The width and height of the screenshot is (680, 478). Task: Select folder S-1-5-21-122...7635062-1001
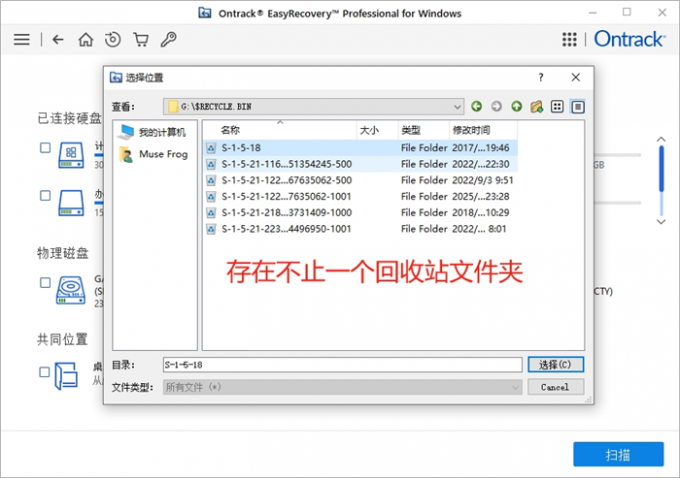pyautogui.click(x=360, y=196)
